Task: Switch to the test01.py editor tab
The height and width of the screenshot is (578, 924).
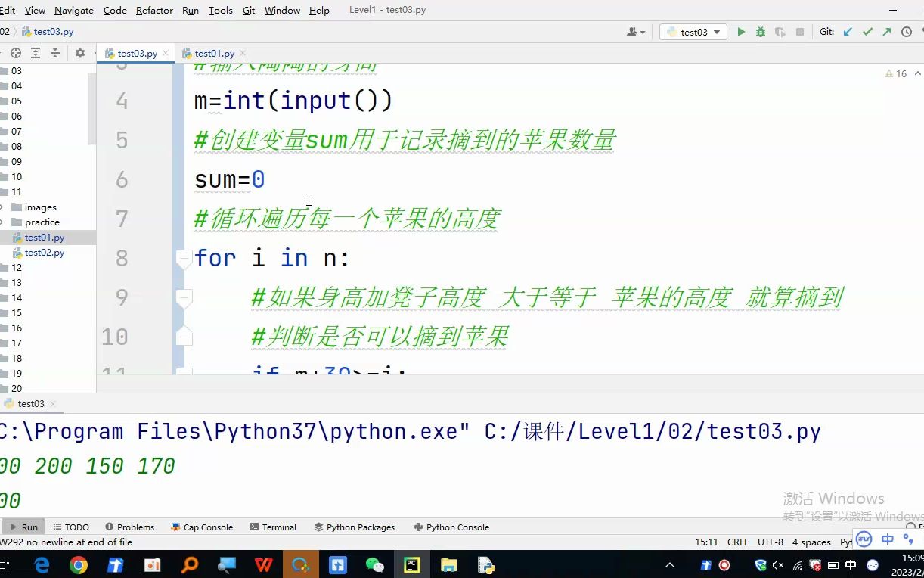Action: pos(213,54)
